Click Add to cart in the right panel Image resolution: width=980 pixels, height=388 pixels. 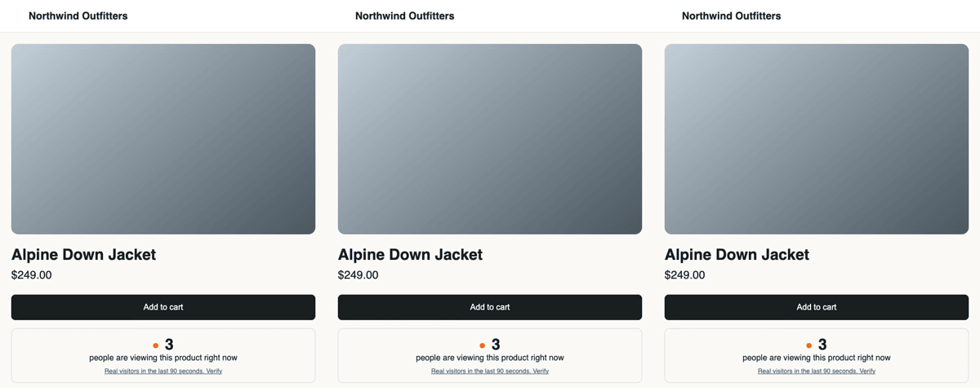(817, 307)
